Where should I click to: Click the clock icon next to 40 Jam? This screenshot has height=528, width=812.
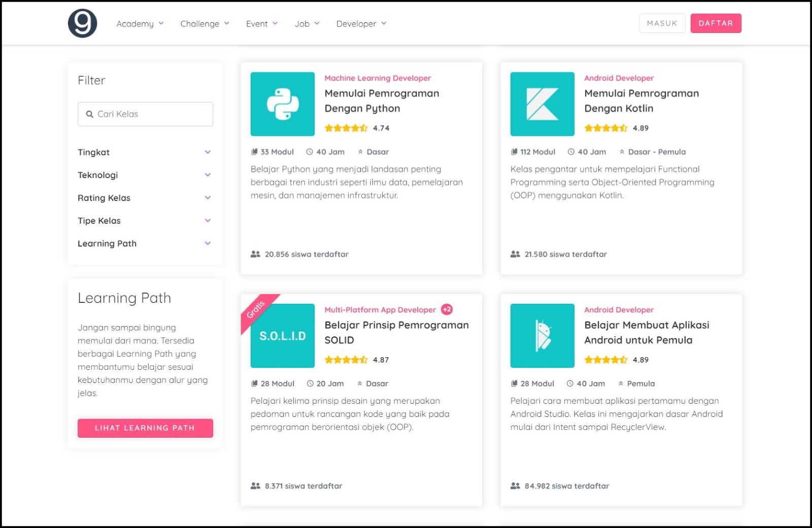point(309,151)
